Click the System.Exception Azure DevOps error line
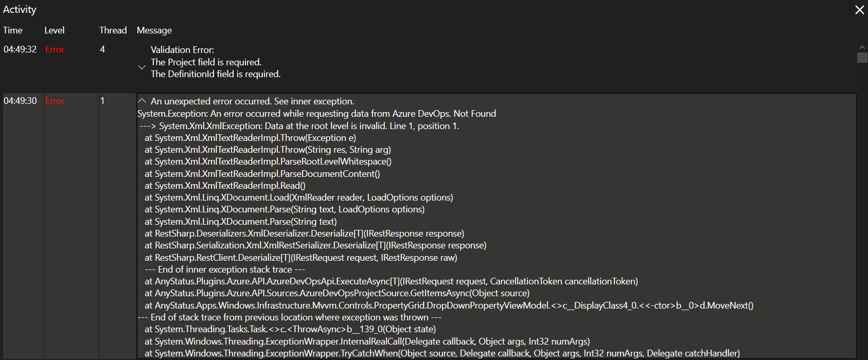 point(316,113)
